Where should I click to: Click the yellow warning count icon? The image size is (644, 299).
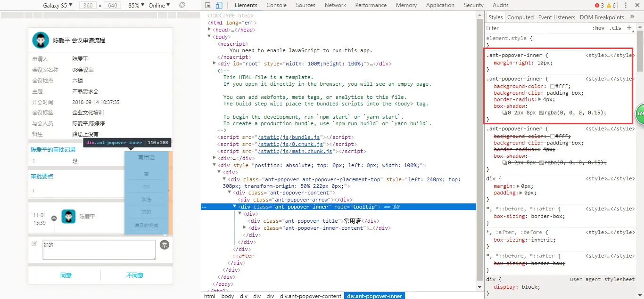[x=609, y=5]
